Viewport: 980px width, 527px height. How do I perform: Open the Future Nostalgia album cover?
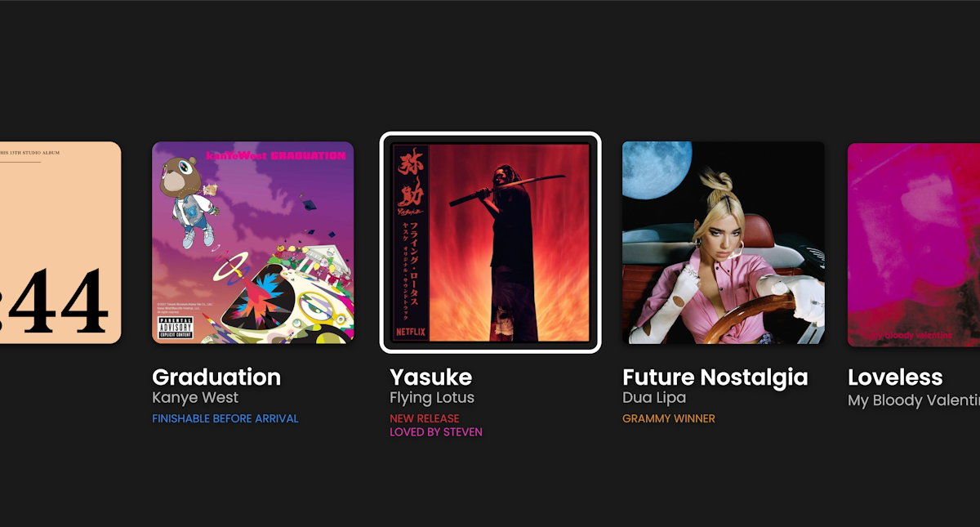point(724,243)
